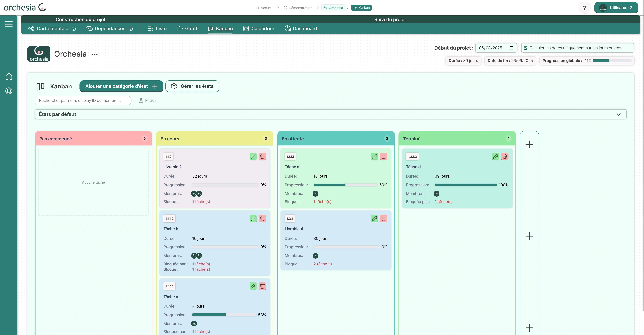Click Gérer les états button
This screenshot has height=335, width=644.
click(x=192, y=86)
